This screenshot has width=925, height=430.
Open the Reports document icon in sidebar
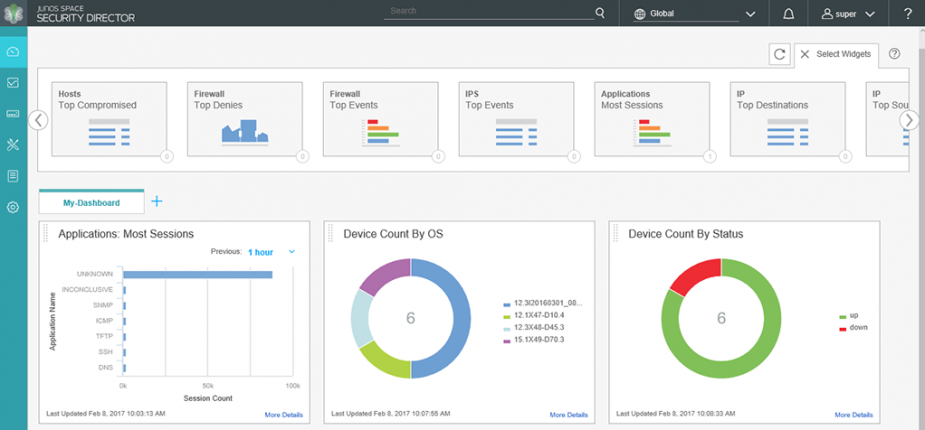tap(13, 176)
